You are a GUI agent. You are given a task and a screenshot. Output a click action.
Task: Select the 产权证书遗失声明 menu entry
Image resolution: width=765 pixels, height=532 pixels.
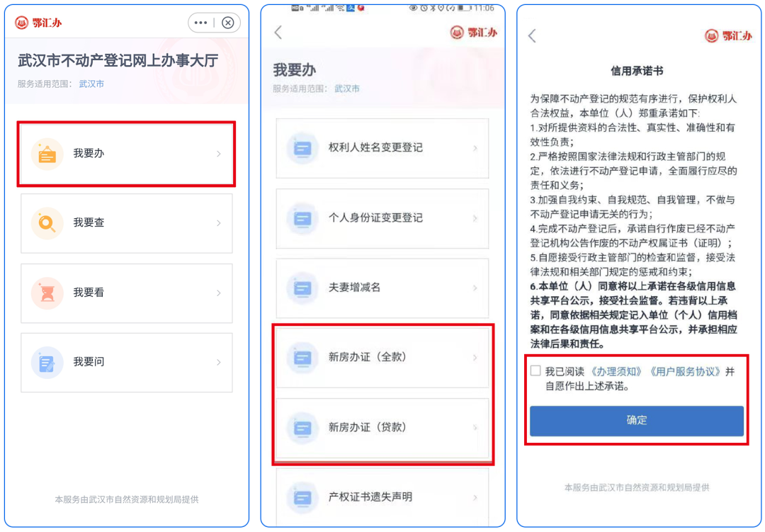(x=382, y=497)
